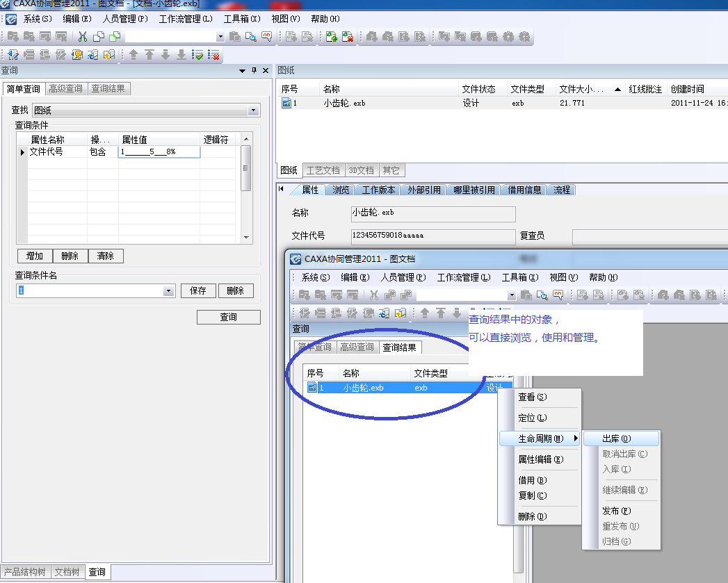Click the empty 复查员 field
Screen dimensions: 728x583
[650, 236]
